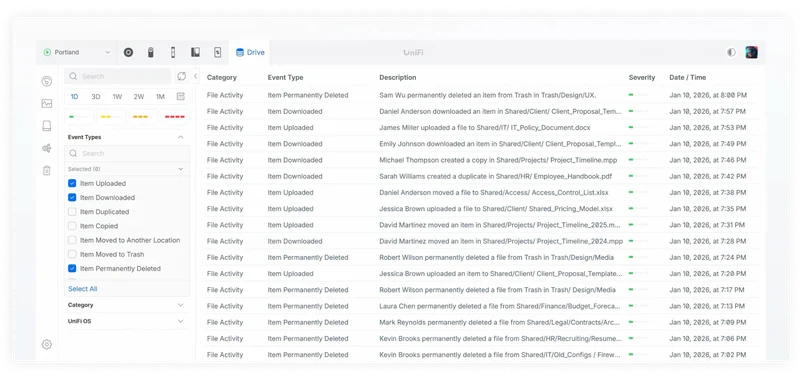Select the James Miller uploaded IT_Policy_Document.docx row
800x373 pixels.
point(481,128)
